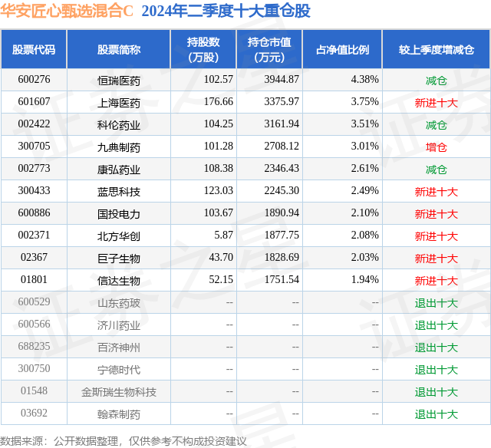The height and width of the screenshot is (448, 491).
Task: Click the 持股数(万股) column header
Action: pyautogui.click(x=203, y=49)
